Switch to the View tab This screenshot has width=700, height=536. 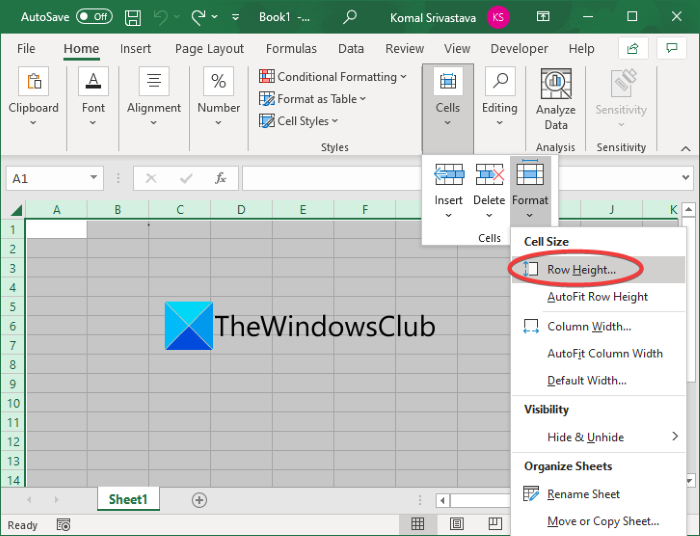(457, 49)
